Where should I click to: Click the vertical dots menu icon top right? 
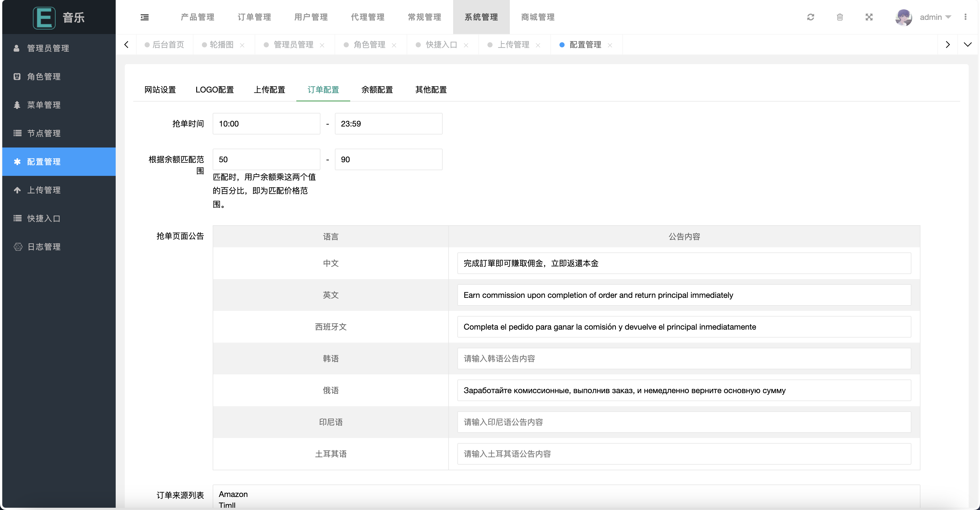point(966,17)
